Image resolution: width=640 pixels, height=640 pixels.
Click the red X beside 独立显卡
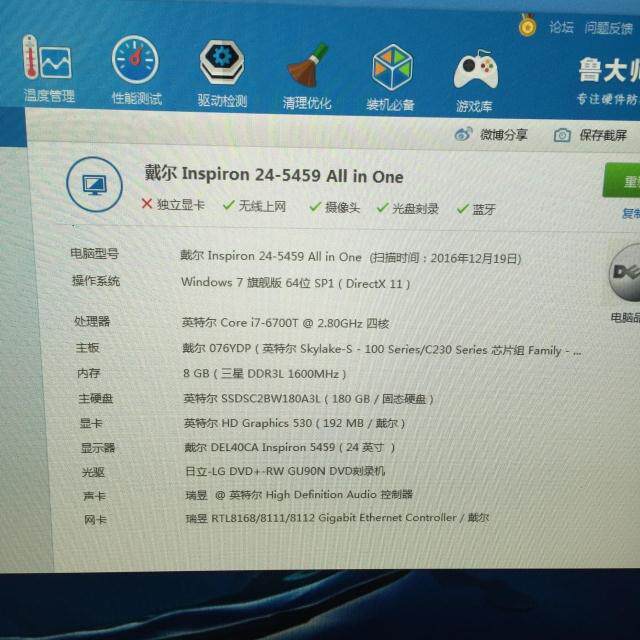tap(147, 203)
